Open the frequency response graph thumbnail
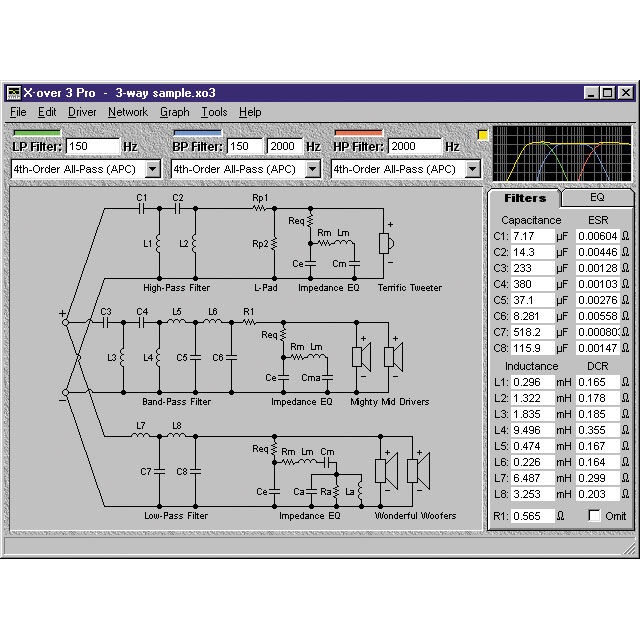 (562, 153)
